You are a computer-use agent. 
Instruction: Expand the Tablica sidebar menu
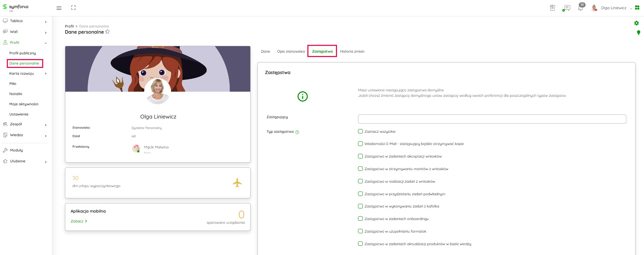tap(24, 21)
